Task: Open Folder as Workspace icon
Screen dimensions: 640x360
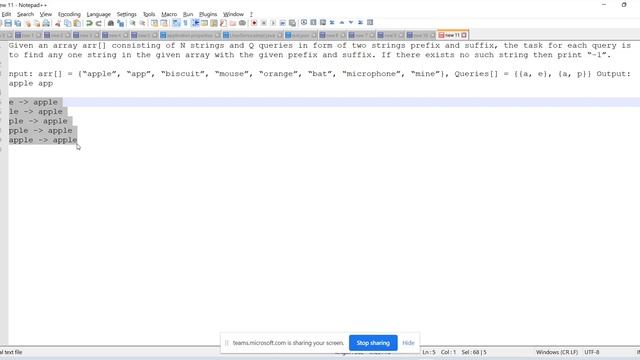Action: point(233,23)
